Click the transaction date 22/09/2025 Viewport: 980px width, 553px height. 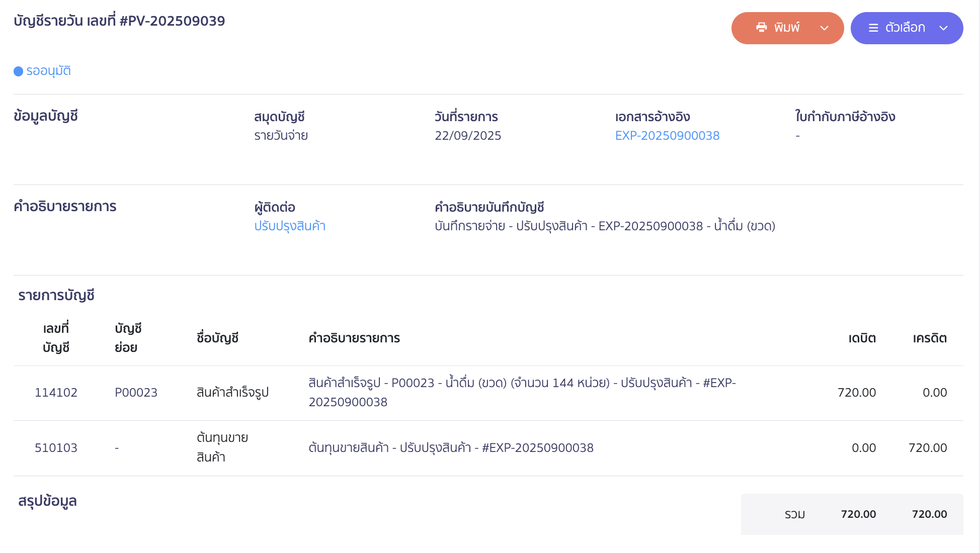tap(468, 135)
